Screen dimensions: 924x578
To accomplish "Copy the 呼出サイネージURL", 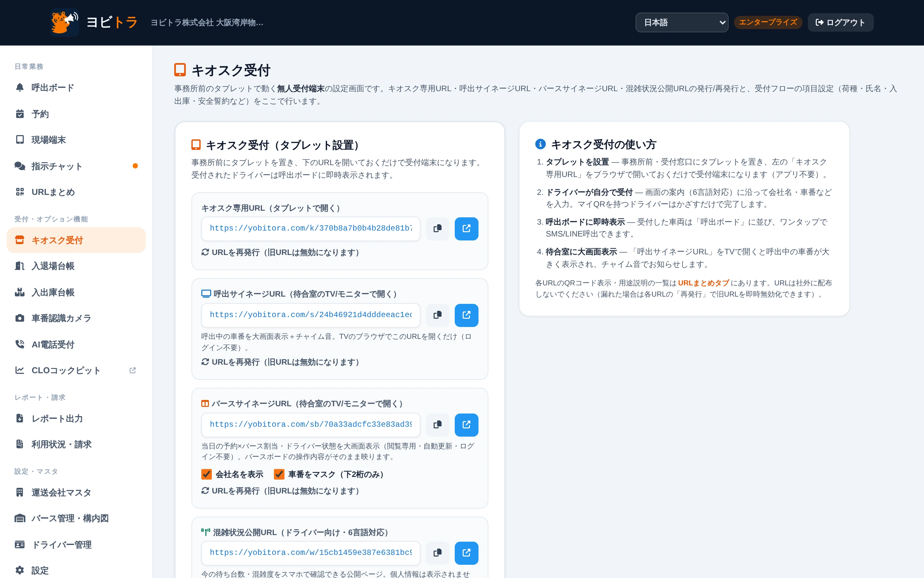I will pyautogui.click(x=438, y=315).
